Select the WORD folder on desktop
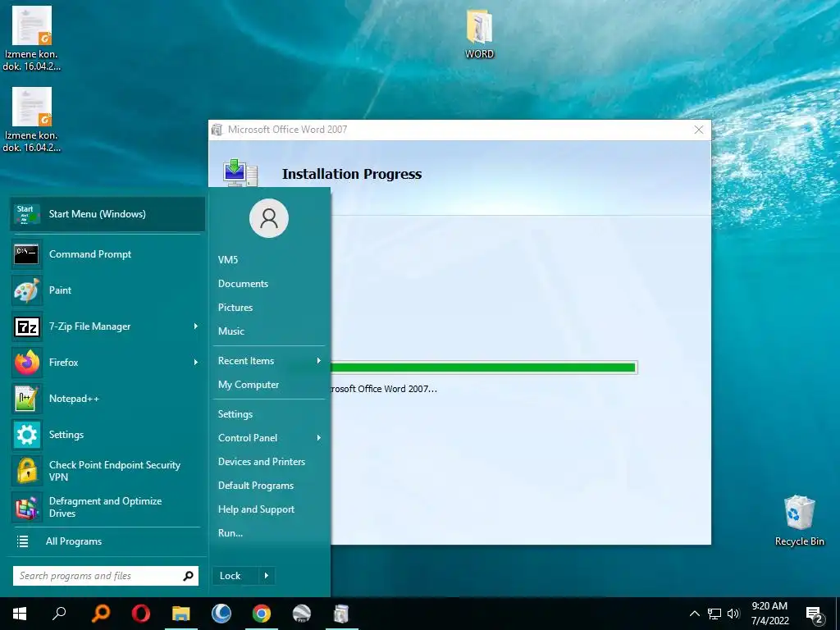840x630 pixels. pyautogui.click(x=479, y=34)
